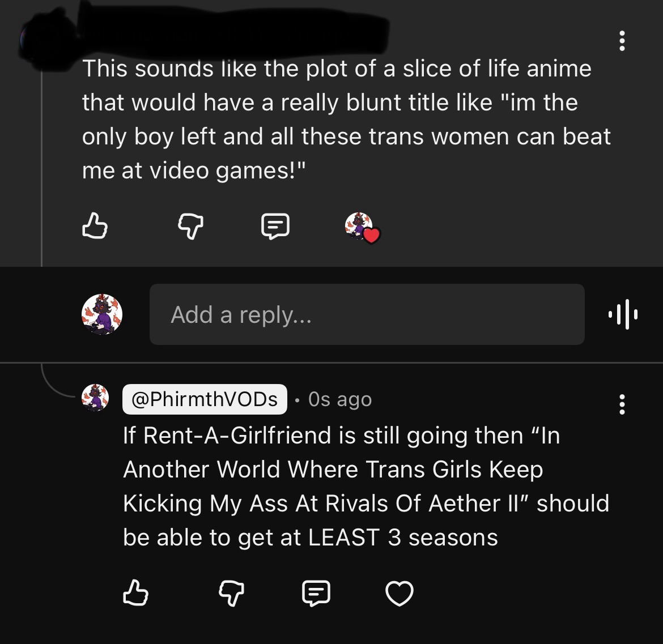Viewport: 663px width, 644px height.
Task: Open options menu for the @PhirmthVODs reply
Action: pyautogui.click(x=622, y=404)
